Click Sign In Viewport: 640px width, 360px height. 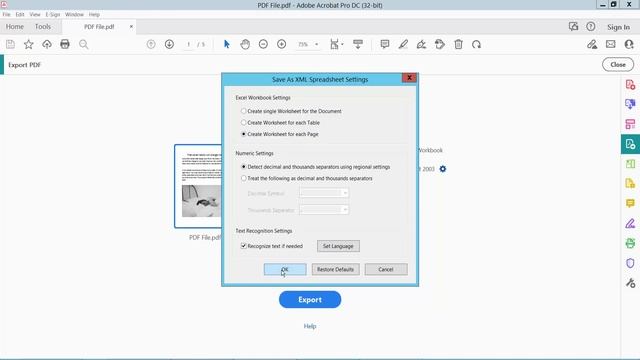pyautogui.click(x=618, y=27)
